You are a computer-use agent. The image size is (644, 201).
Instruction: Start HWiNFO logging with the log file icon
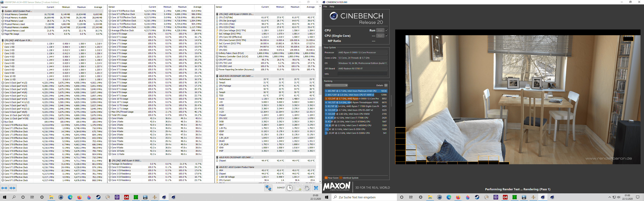(298, 188)
